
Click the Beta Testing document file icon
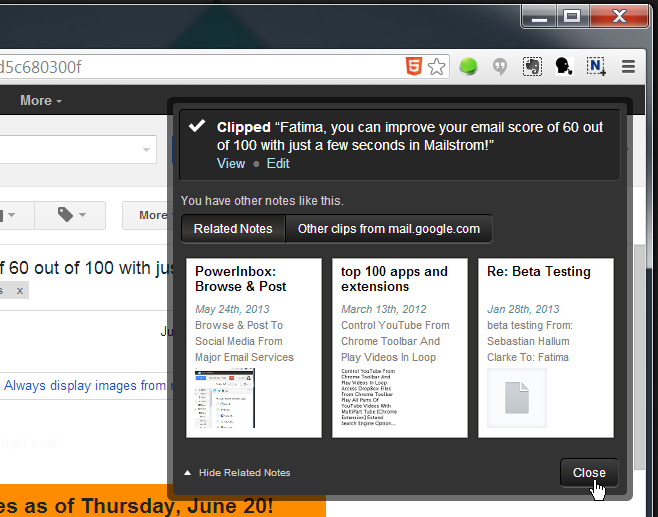pyautogui.click(x=517, y=398)
